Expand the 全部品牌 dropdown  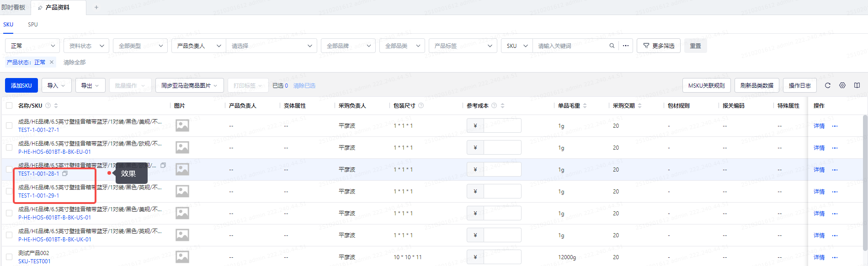point(348,46)
